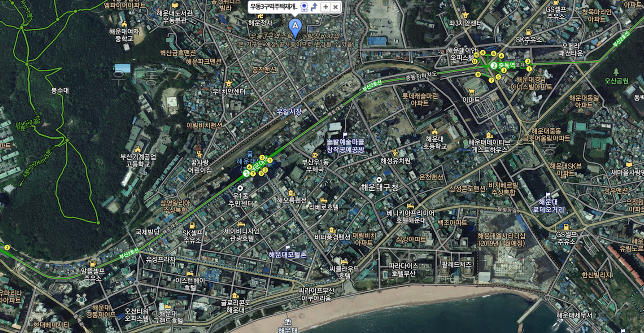Select the line 2 badge at 해운대 station
This screenshot has height=333, width=644.
coord(246,174)
